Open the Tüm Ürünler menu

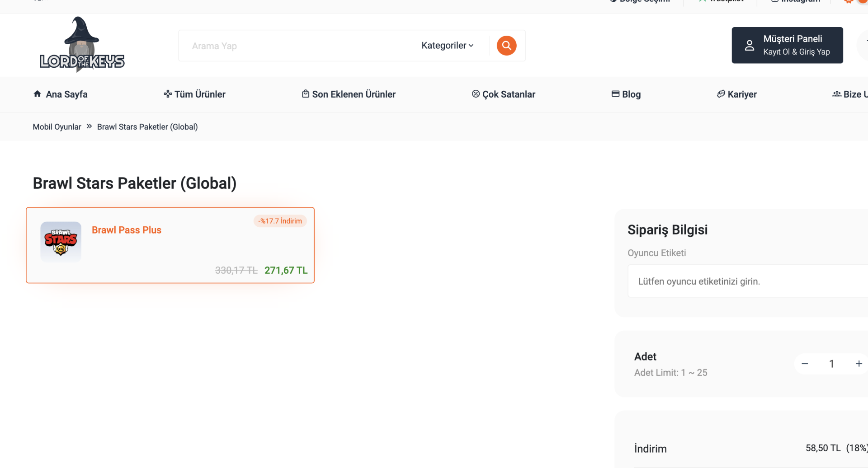click(195, 94)
